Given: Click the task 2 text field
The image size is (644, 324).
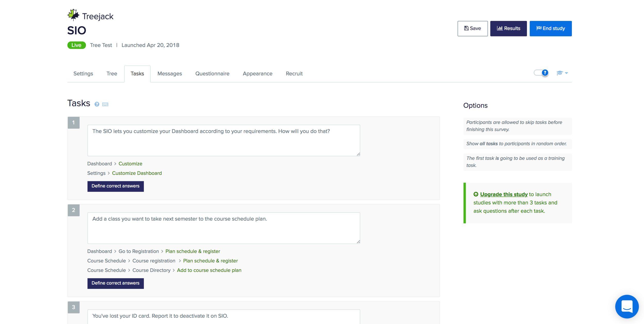Looking at the screenshot, I should [x=223, y=228].
